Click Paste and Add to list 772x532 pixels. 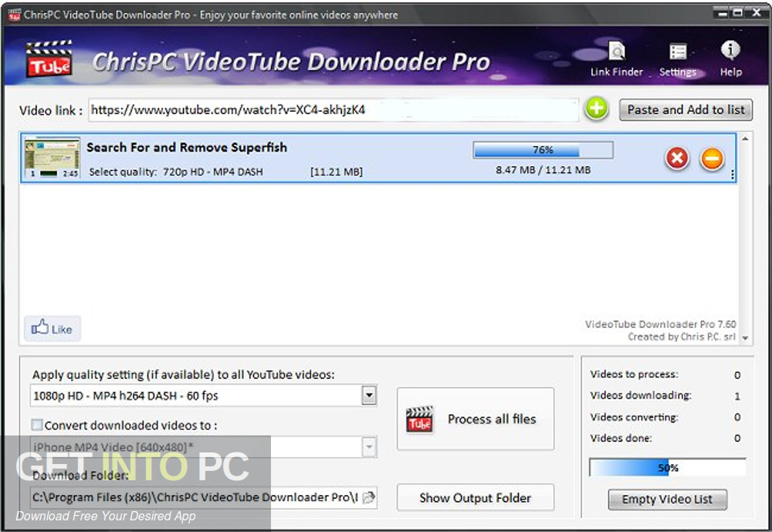pyautogui.click(x=686, y=110)
